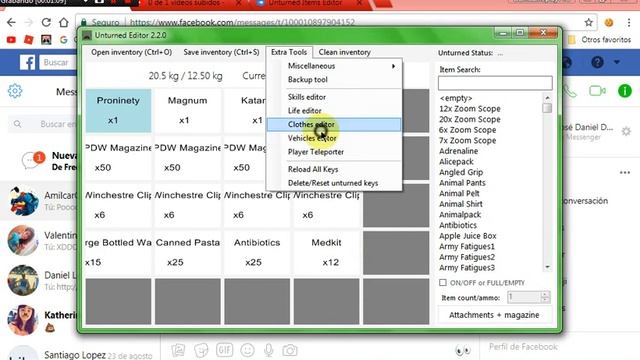Click the browser reload icon
Image resolution: width=640 pixels, height=360 pixels.
pyautogui.click(x=46, y=22)
